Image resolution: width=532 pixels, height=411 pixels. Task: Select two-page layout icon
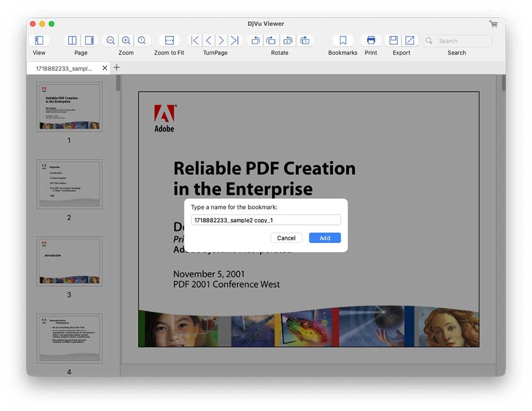[x=72, y=41]
